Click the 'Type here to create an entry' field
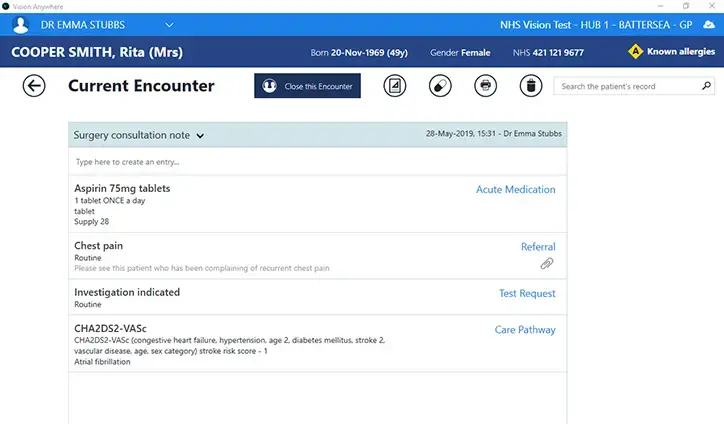This screenshot has height=424, width=724. tap(318, 162)
